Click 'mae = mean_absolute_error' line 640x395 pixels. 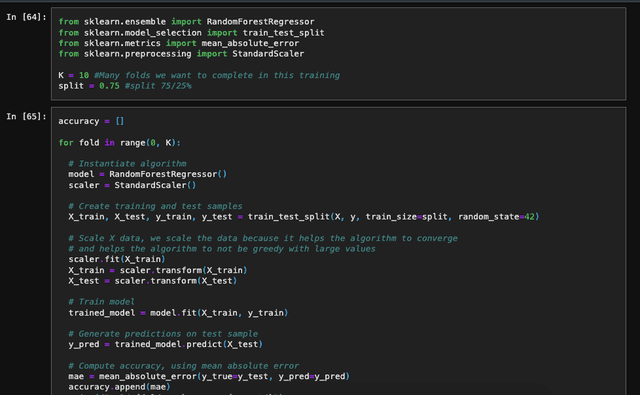tap(209, 377)
